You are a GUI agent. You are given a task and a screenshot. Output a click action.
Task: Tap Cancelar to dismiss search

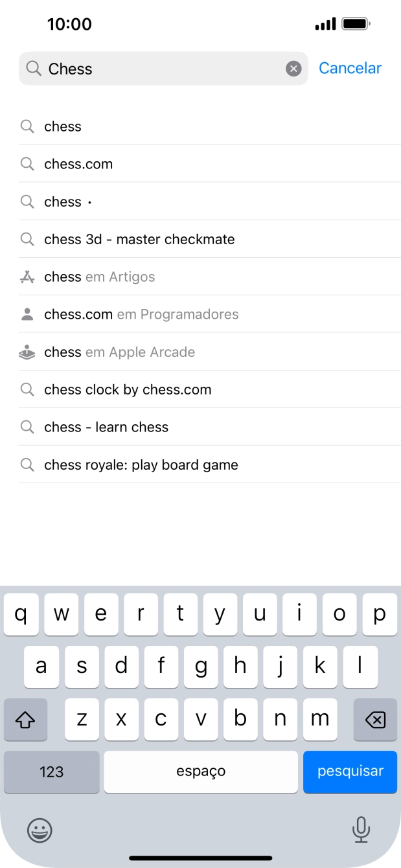pyautogui.click(x=350, y=68)
